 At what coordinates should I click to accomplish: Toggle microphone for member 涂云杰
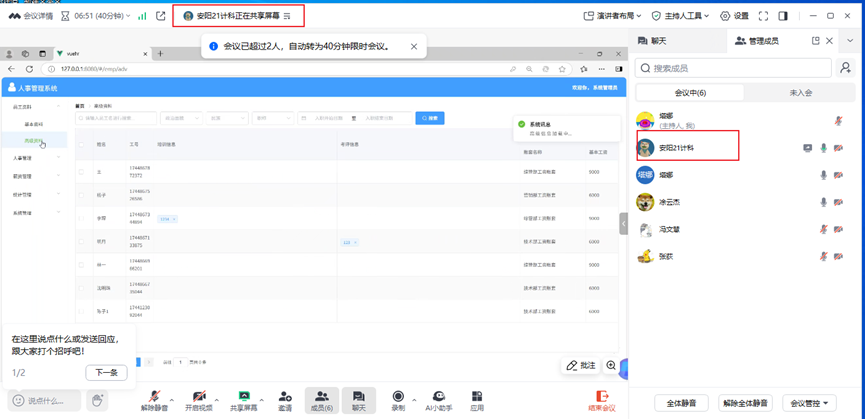[x=824, y=202]
